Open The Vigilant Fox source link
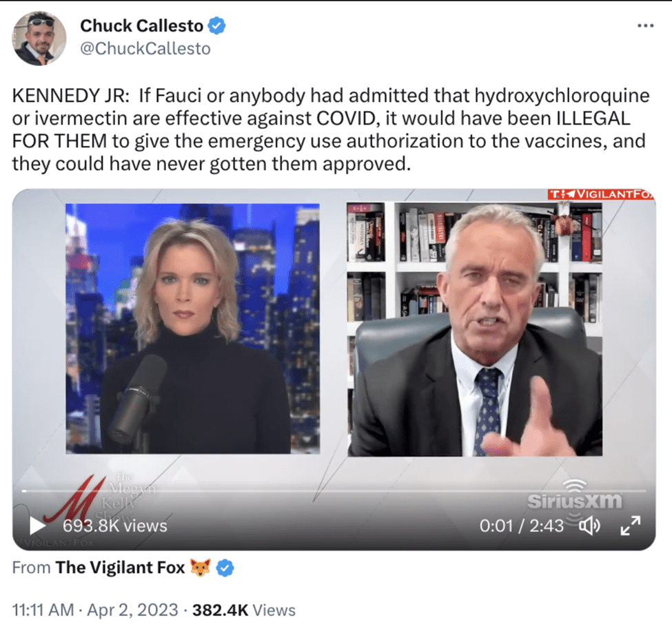 click(x=119, y=567)
